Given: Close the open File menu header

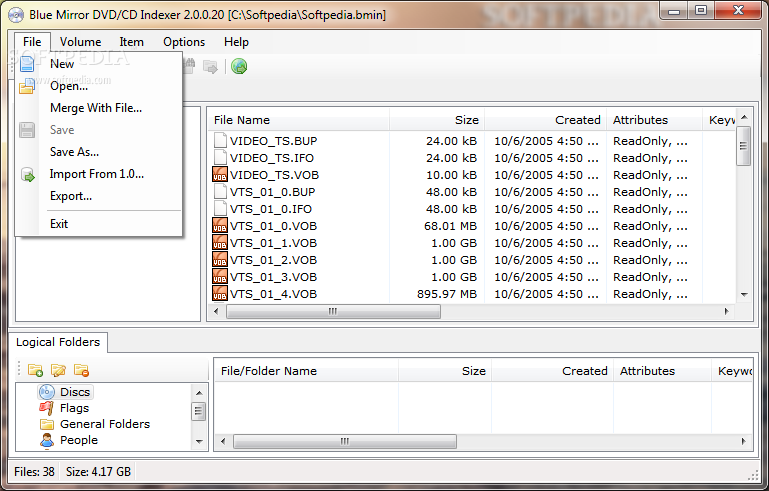Looking at the screenshot, I should point(32,42).
